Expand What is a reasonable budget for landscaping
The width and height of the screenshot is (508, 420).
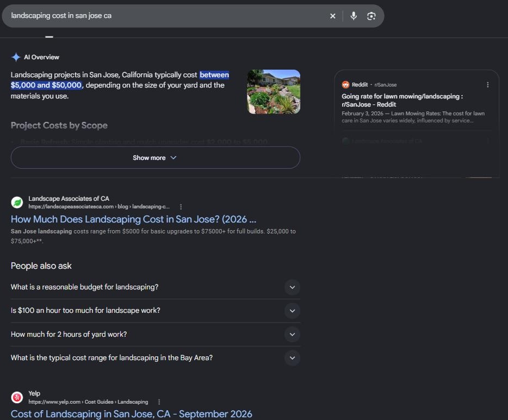155,287
